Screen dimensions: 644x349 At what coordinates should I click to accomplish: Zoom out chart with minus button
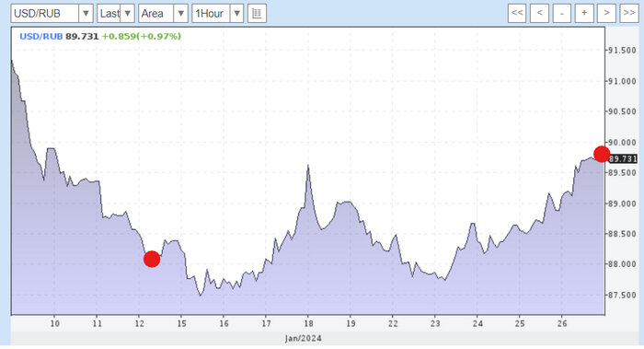[562, 13]
